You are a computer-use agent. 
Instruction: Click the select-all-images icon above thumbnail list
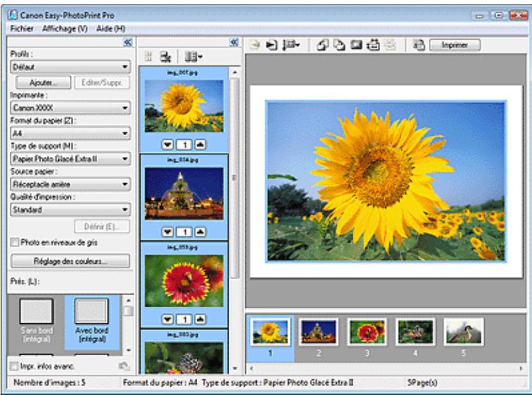(x=149, y=56)
